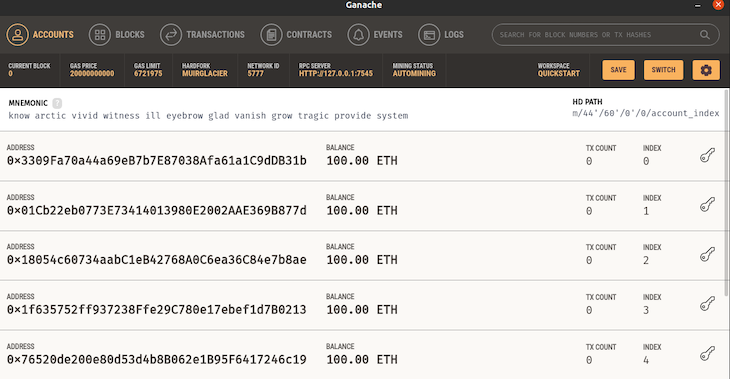Show private key for account index 3
This screenshot has height=379, width=730.
(x=707, y=304)
